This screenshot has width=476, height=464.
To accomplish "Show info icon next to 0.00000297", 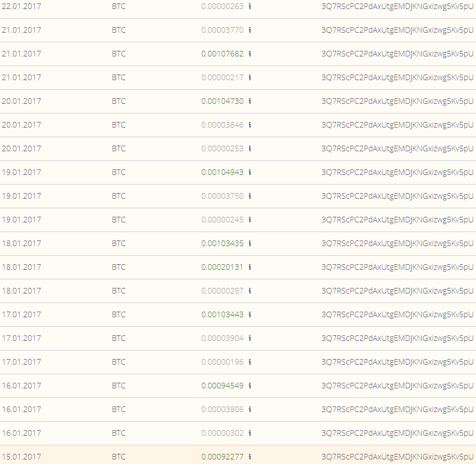I will [x=250, y=291].
